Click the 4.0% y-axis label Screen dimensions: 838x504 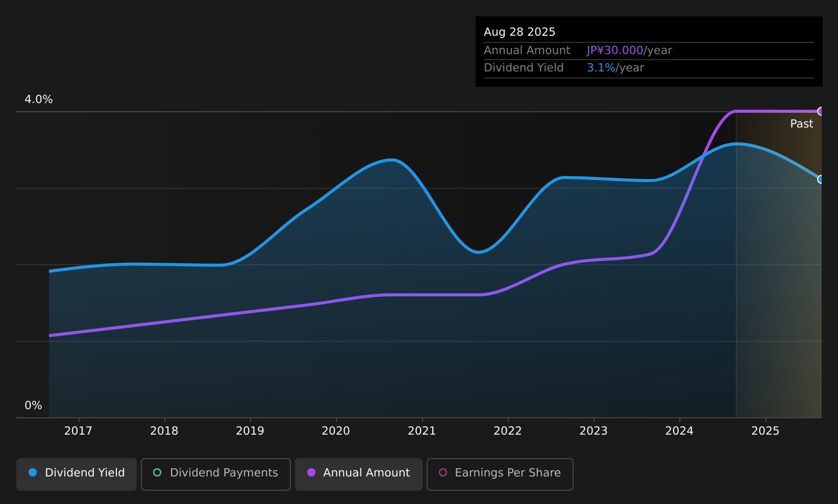tap(39, 99)
